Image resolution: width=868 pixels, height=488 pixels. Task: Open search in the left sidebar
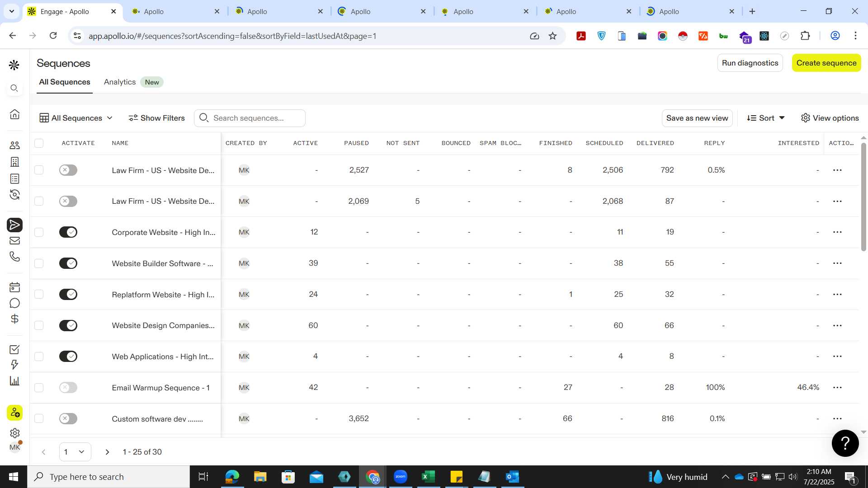coord(14,88)
